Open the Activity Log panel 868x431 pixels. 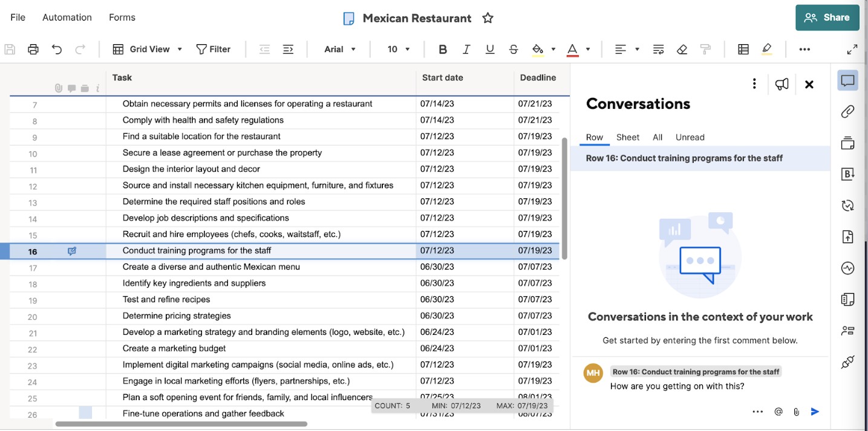click(847, 268)
